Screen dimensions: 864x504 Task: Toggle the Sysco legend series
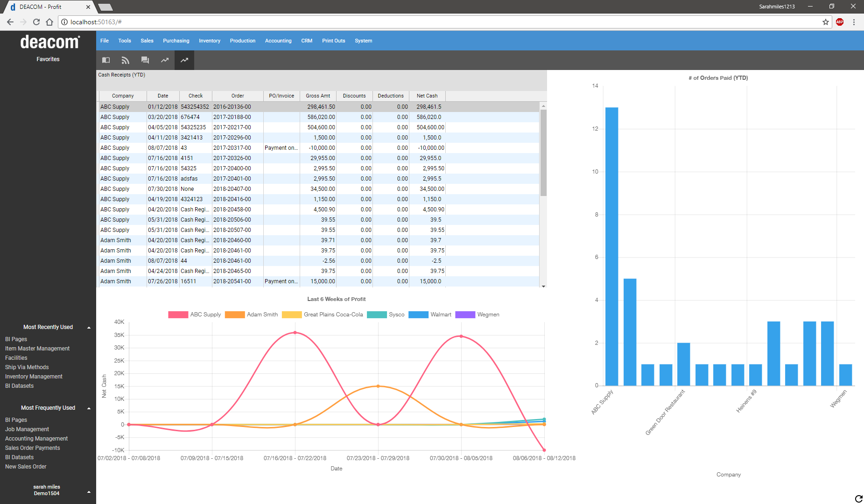(386, 315)
